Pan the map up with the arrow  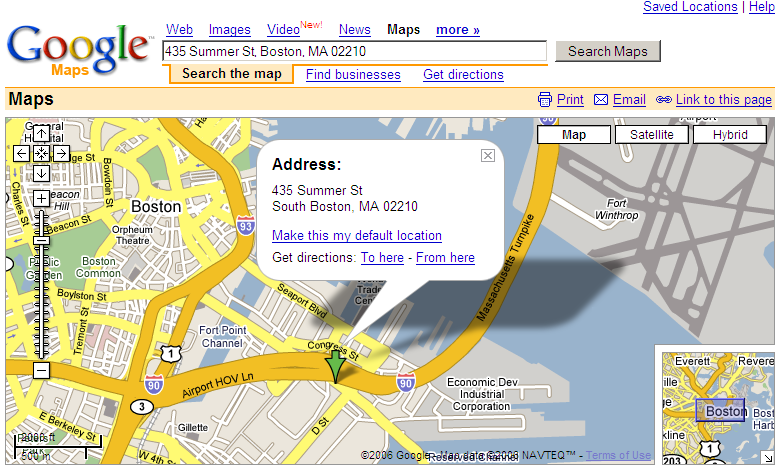pos(41,133)
